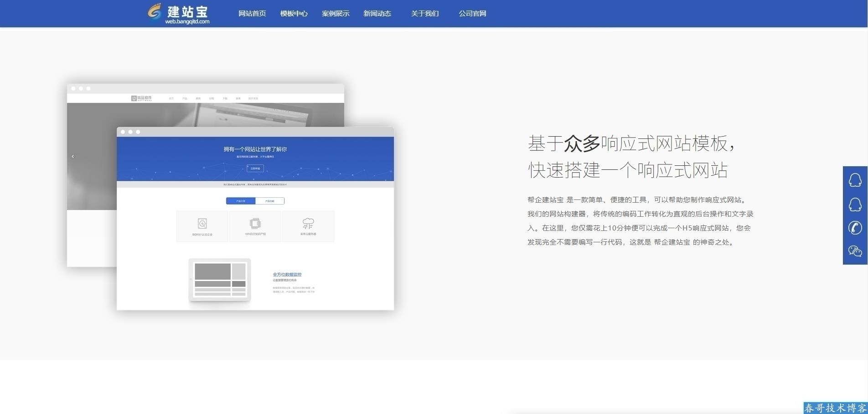The image size is (868, 414).
Task: Click the first QQ penguin contact icon
Action: 855,180
